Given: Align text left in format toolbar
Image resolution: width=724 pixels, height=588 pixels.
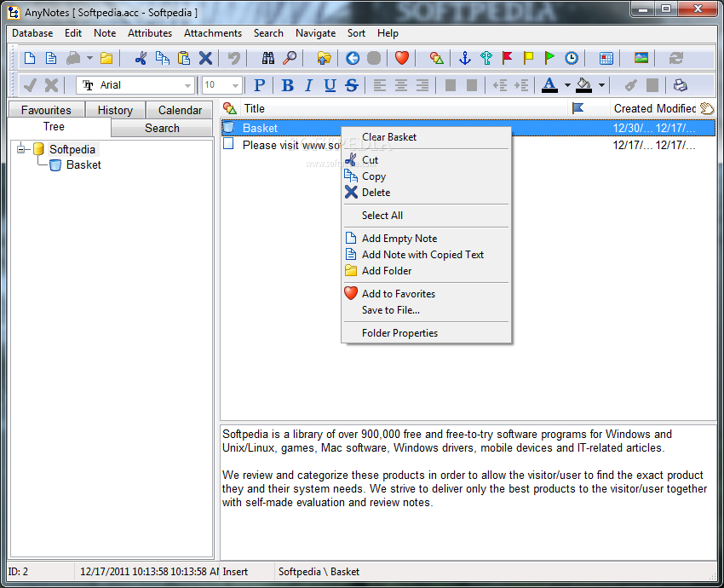Looking at the screenshot, I should (x=380, y=85).
